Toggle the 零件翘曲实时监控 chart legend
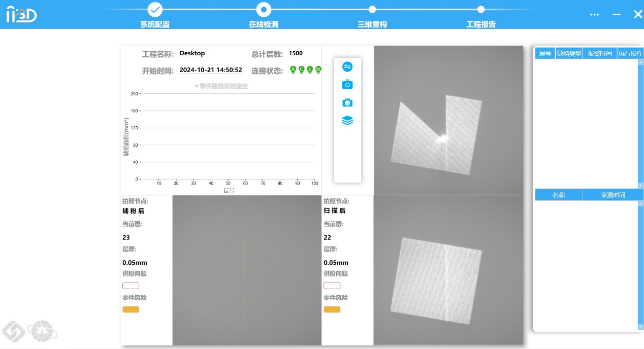The width and height of the screenshot is (644, 349). [x=221, y=86]
